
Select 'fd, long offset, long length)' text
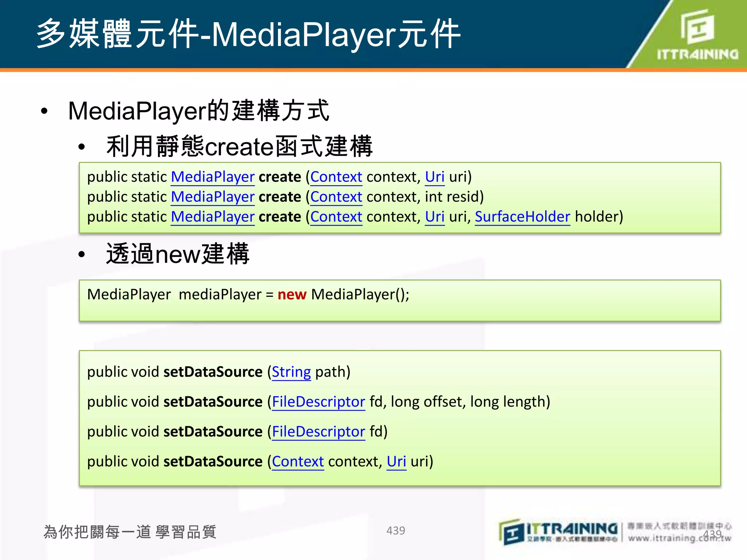(x=460, y=402)
